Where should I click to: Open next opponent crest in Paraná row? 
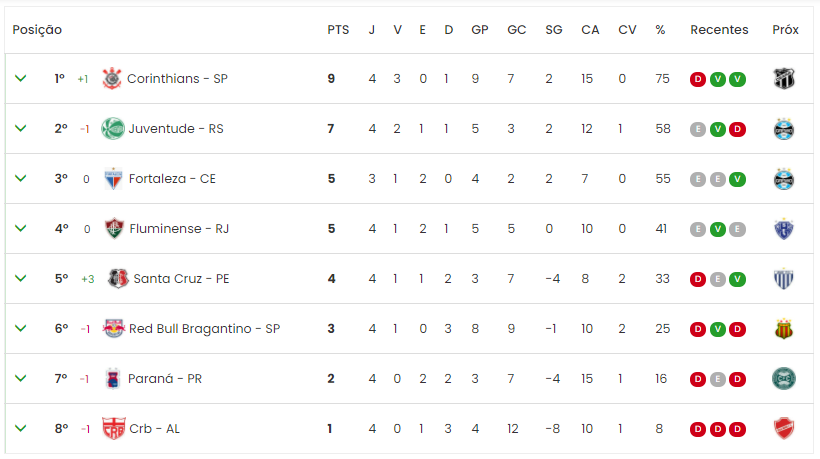(x=784, y=378)
